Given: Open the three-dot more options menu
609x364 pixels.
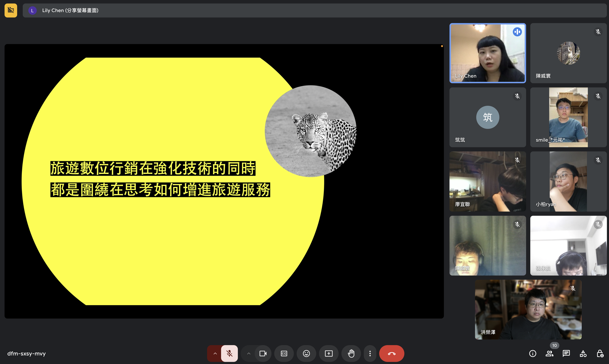Looking at the screenshot, I should [x=370, y=354].
